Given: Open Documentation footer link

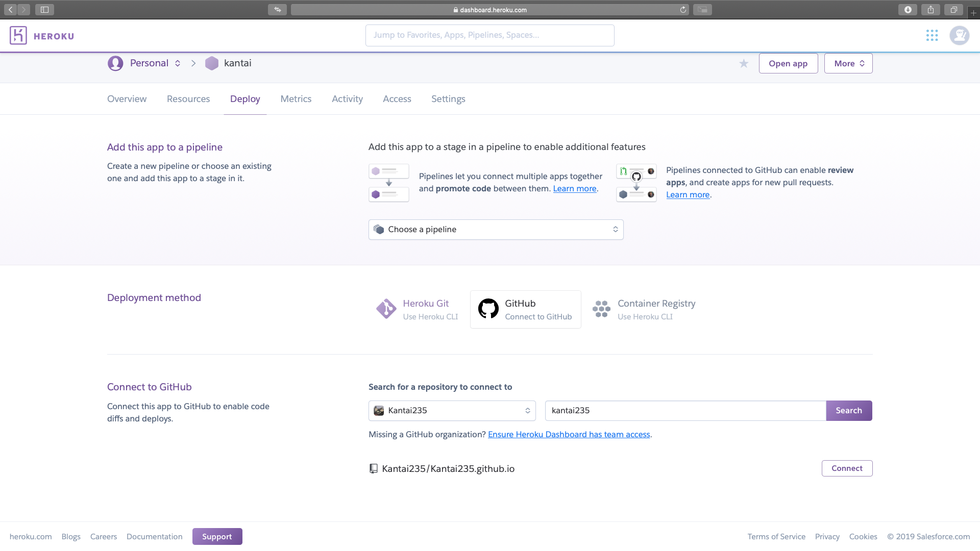Looking at the screenshot, I should [x=155, y=537].
